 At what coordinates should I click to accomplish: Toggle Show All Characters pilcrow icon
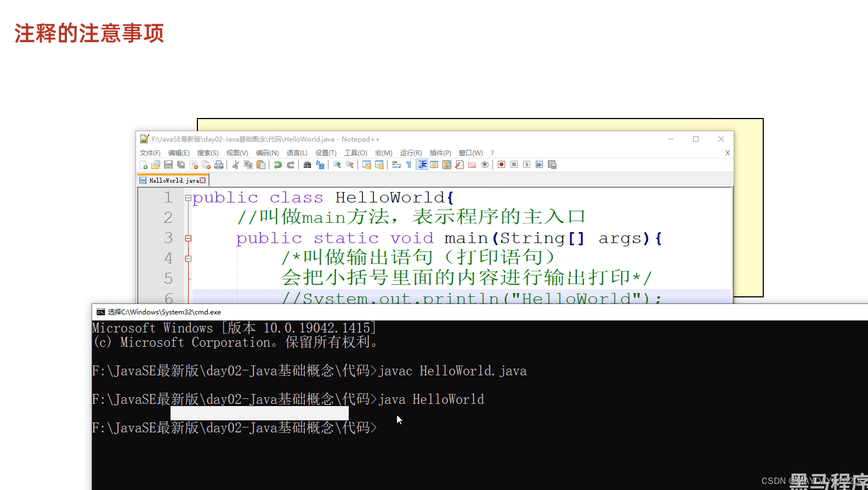click(409, 165)
